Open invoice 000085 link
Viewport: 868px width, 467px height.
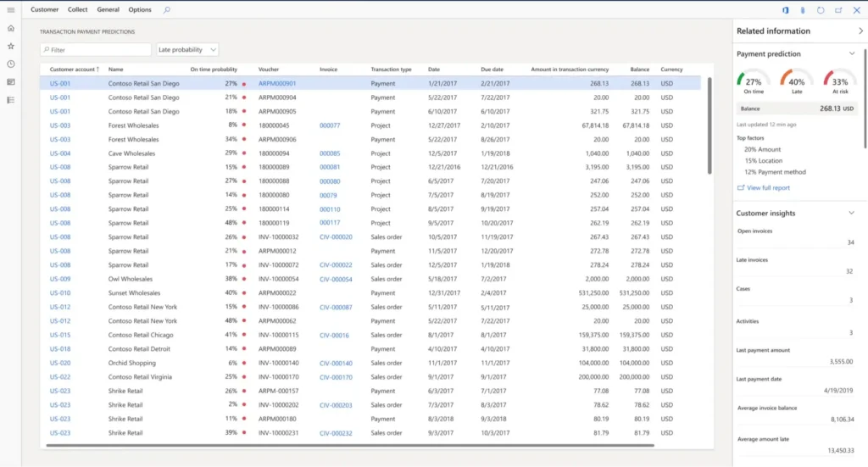click(x=330, y=153)
